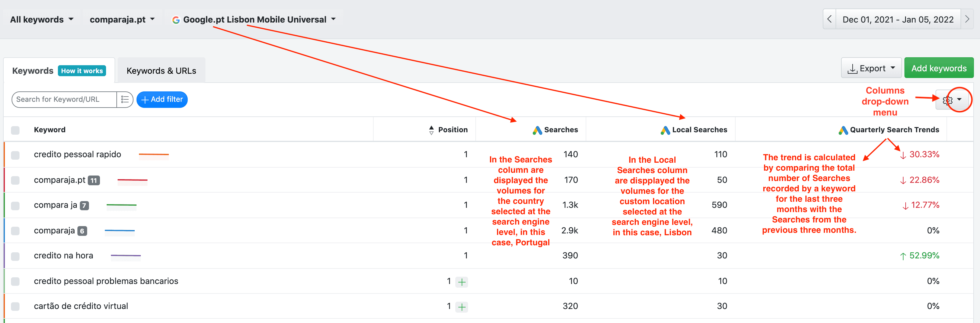This screenshot has width=980, height=323.
Task: Open the comparaja.pt keyword row
Action: tap(60, 180)
